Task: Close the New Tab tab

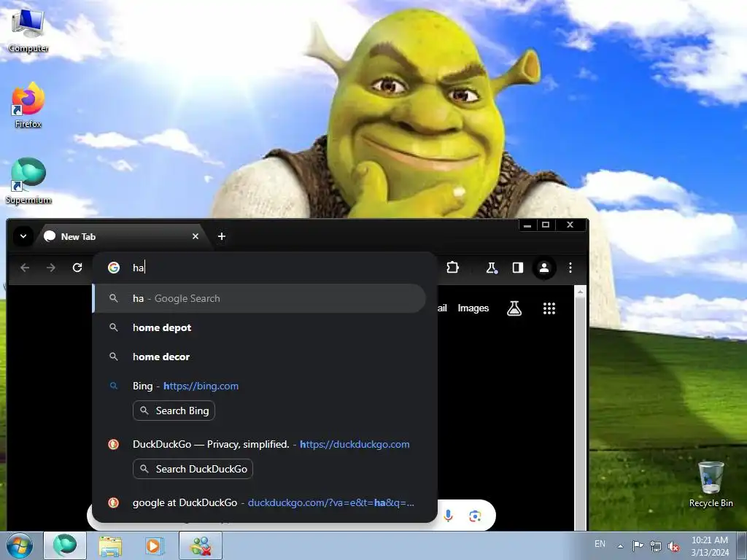Action: pyautogui.click(x=196, y=236)
